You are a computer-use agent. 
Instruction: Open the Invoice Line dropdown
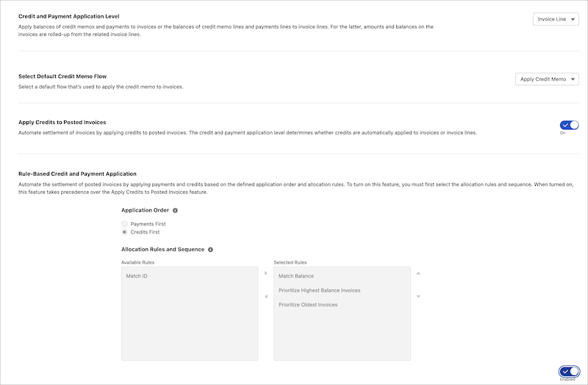pos(556,19)
